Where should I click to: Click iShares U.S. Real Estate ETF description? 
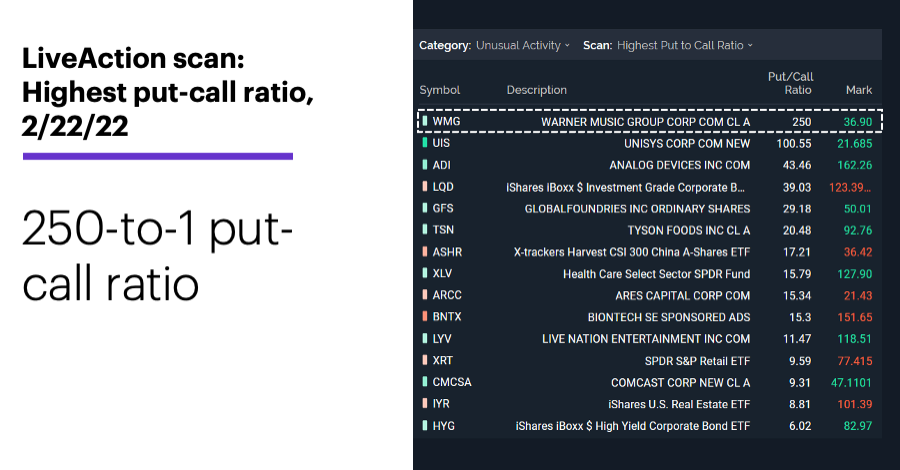pyautogui.click(x=679, y=405)
